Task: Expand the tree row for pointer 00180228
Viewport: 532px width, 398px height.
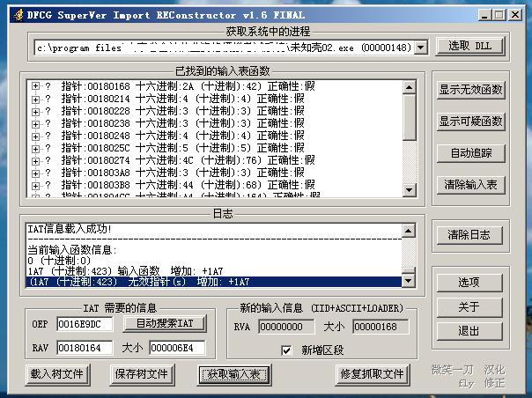Action: point(35,111)
